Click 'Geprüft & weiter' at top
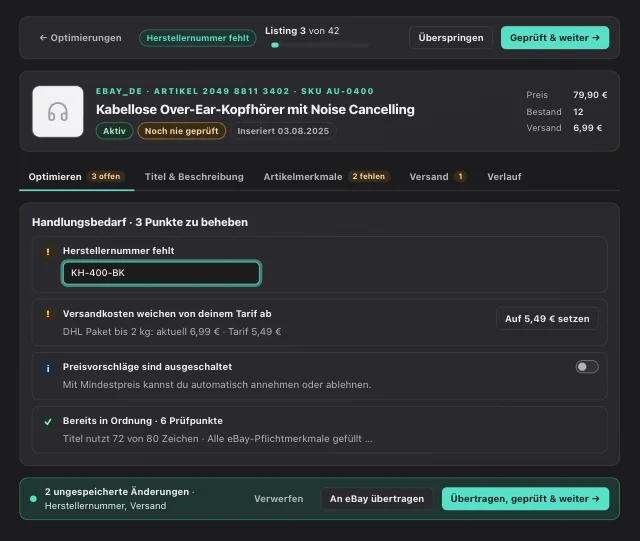640x541 pixels. [x=555, y=38]
